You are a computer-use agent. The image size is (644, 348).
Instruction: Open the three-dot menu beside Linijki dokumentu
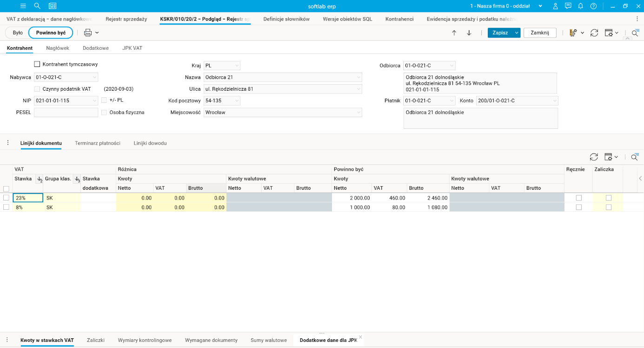pyautogui.click(x=8, y=143)
